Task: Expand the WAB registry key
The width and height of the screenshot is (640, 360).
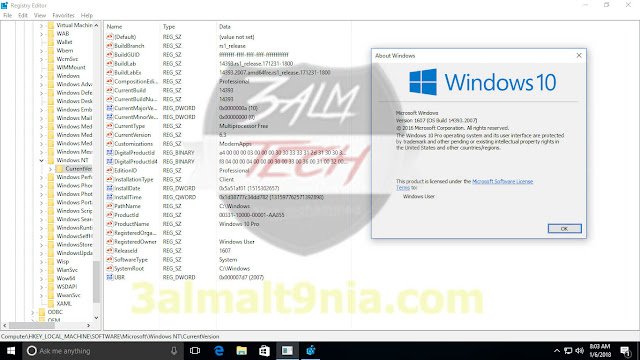Action: [x=41, y=34]
